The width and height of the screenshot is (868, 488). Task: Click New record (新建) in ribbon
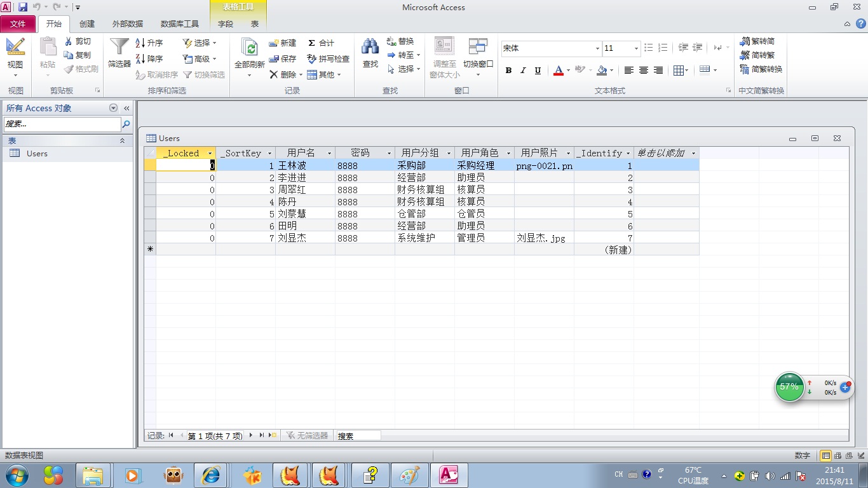282,43
